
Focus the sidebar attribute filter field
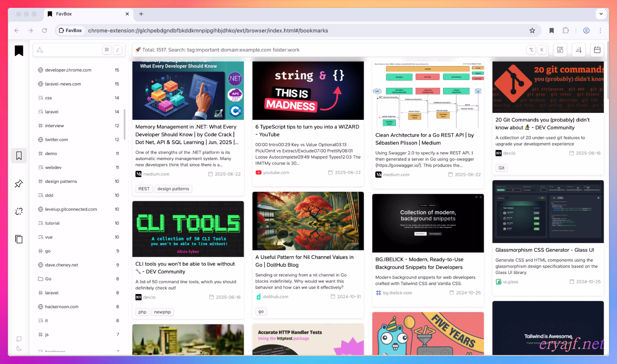pyautogui.click(x=79, y=50)
